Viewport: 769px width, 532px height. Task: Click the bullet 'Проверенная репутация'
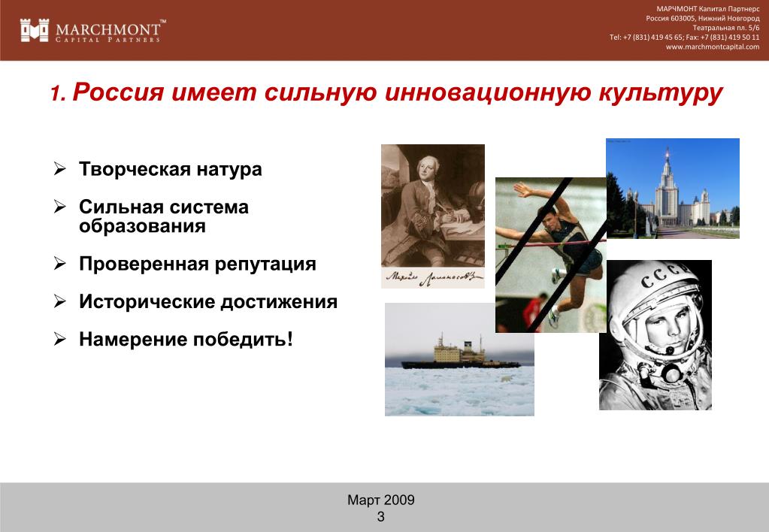(x=197, y=264)
